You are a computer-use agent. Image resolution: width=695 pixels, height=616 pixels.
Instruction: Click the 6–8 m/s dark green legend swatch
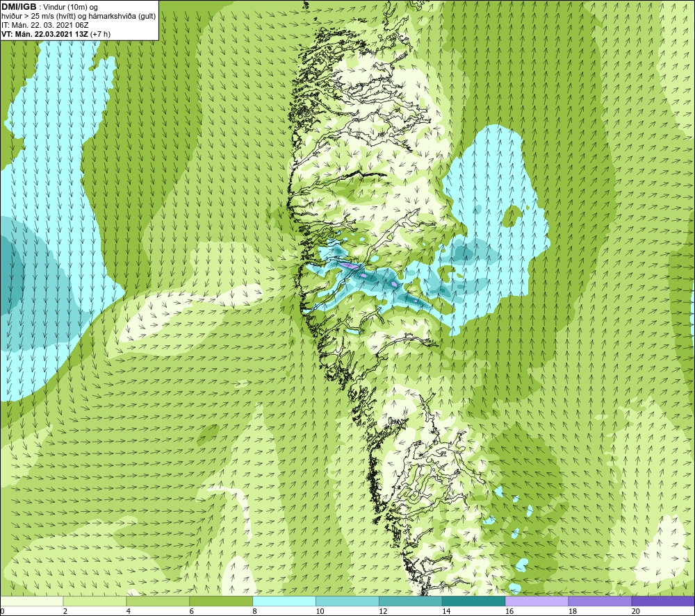[x=221, y=601]
